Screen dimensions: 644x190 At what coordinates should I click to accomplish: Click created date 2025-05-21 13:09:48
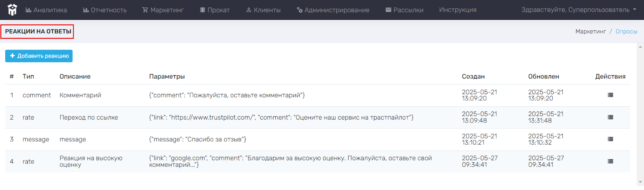479,117
